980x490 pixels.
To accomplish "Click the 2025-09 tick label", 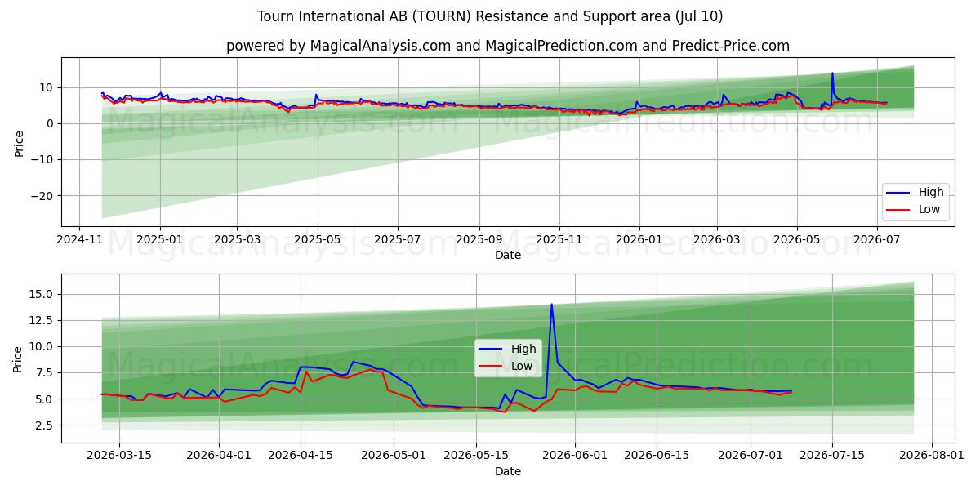I will (x=479, y=238).
